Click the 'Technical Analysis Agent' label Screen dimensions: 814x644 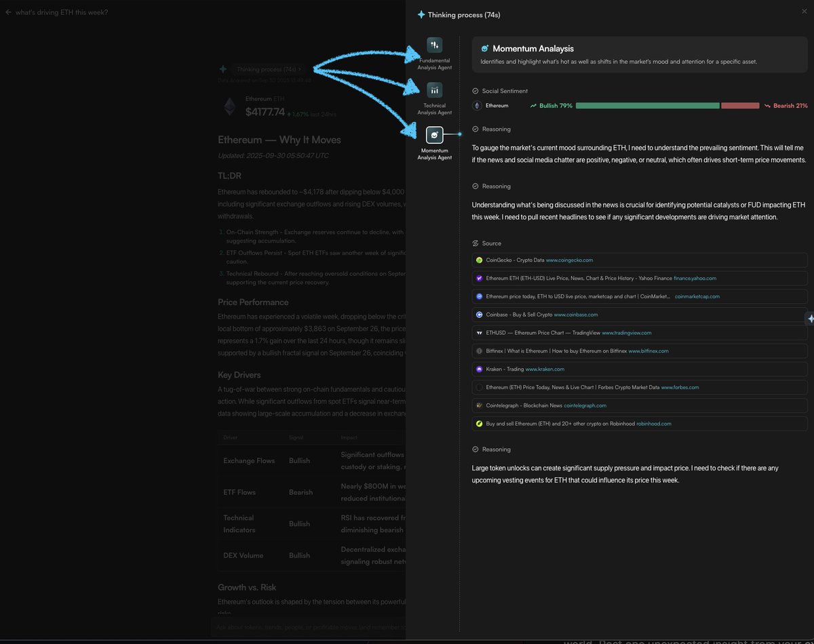point(435,109)
